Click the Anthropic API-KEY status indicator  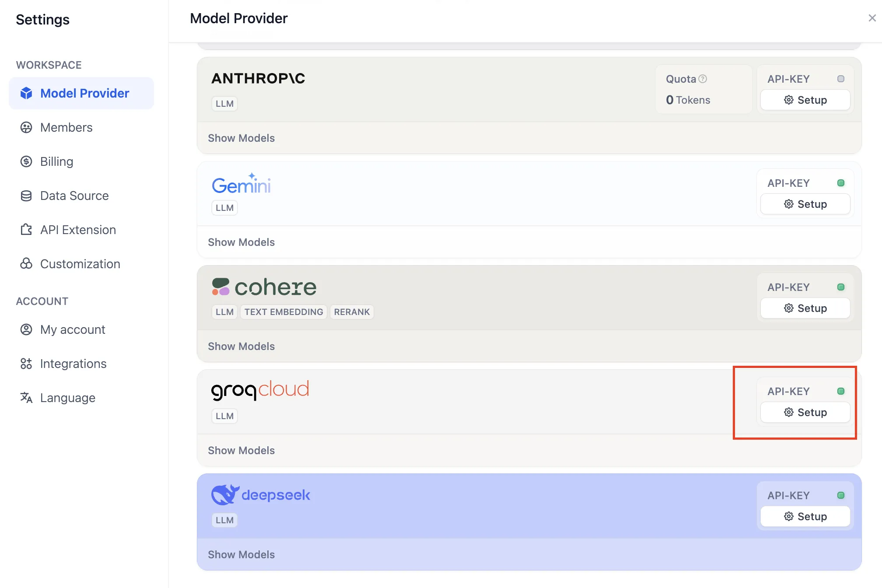[x=840, y=79]
